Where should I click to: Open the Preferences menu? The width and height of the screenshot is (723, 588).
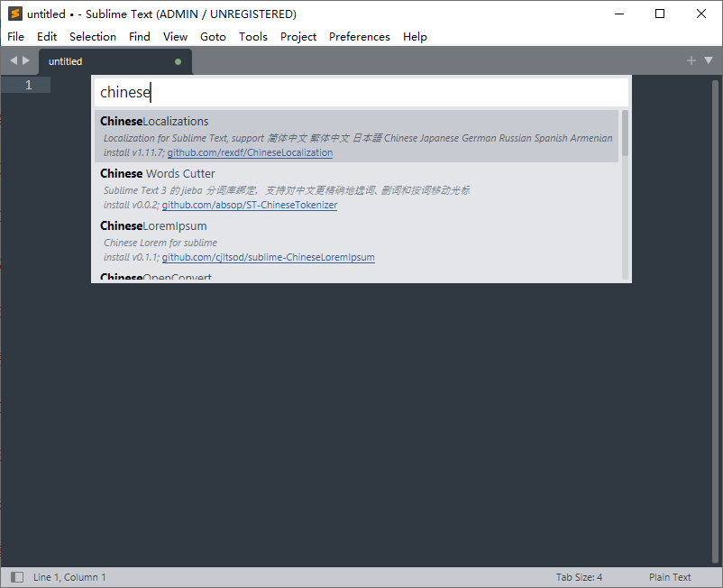360,36
